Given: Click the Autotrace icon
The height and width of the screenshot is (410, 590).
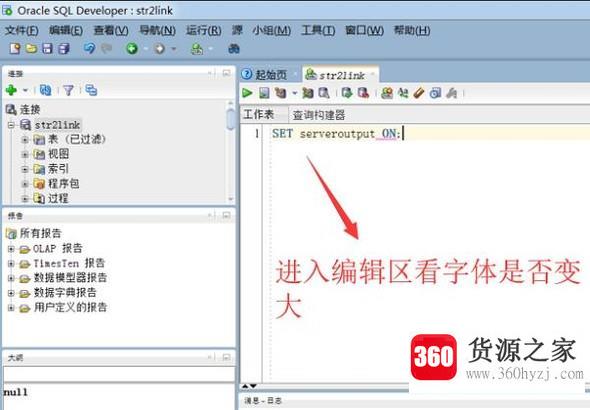Looking at the screenshot, I should [308, 93].
